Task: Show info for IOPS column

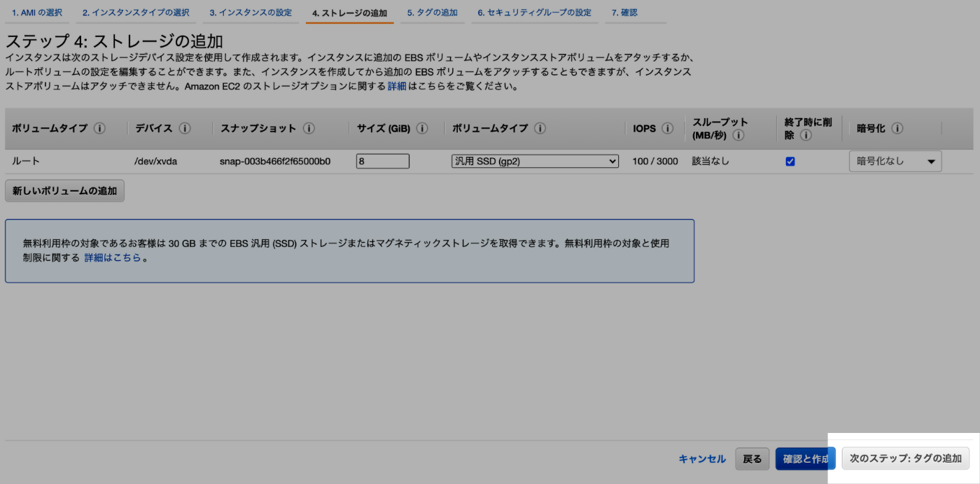Action: (667, 129)
